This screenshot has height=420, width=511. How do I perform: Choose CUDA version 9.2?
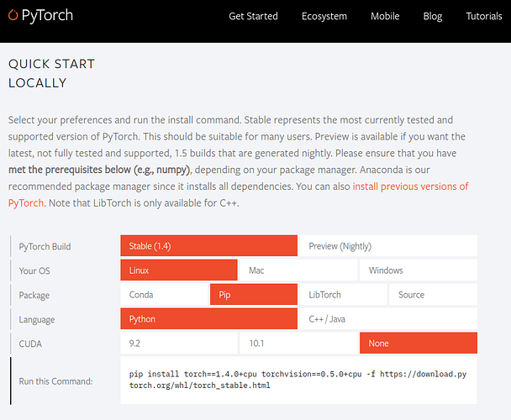click(x=179, y=343)
